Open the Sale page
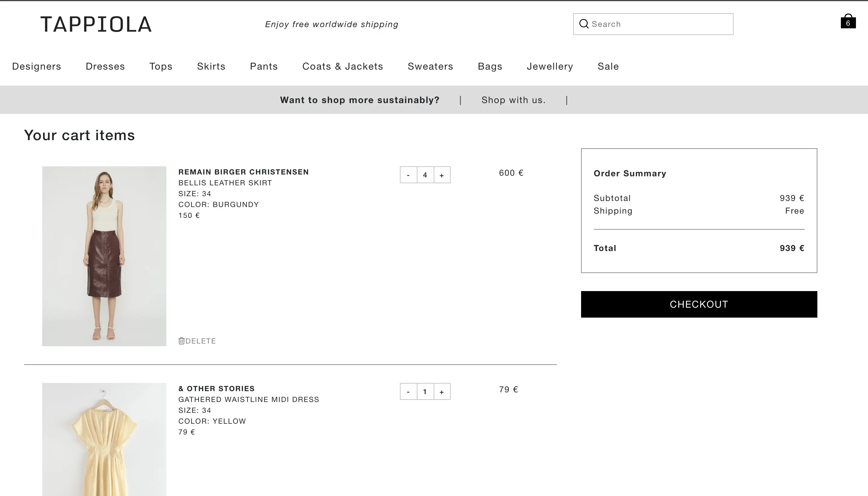The height and width of the screenshot is (496, 868). pos(608,66)
